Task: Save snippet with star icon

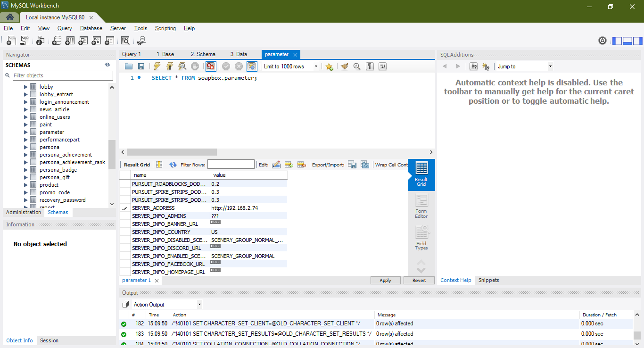Action: click(329, 66)
